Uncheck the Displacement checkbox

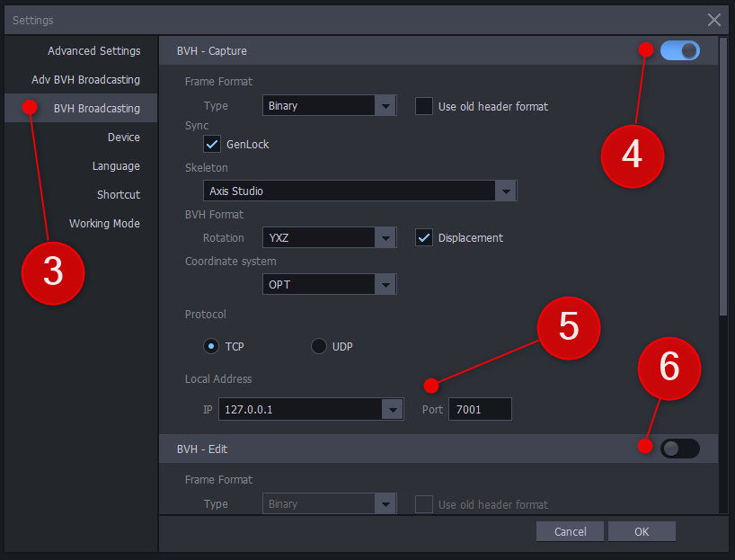pyautogui.click(x=424, y=238)
